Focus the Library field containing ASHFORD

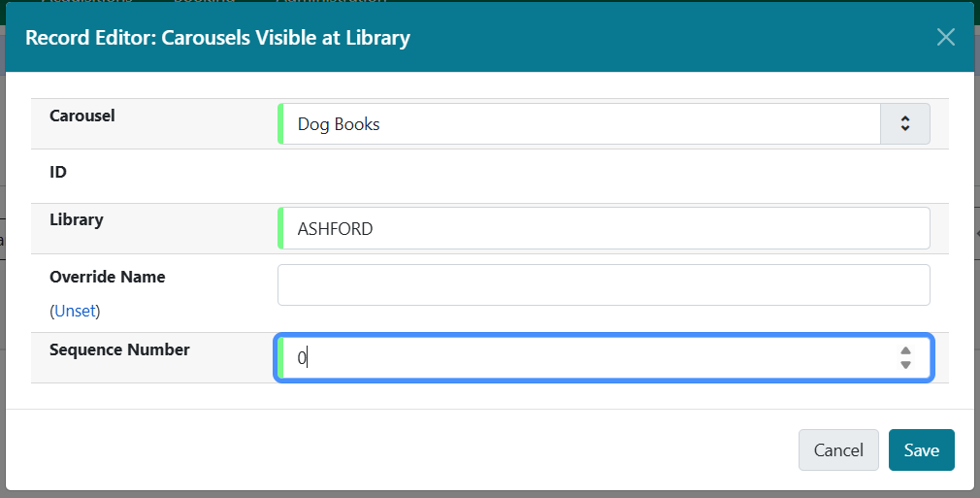[604, 228]
